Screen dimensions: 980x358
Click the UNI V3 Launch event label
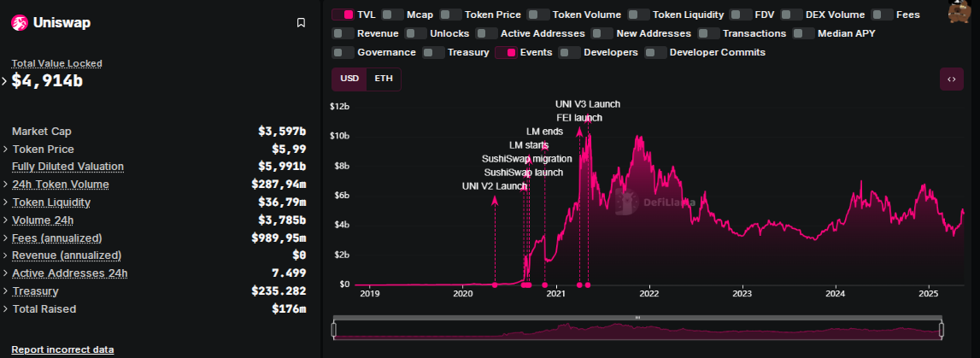coord(588,104)
